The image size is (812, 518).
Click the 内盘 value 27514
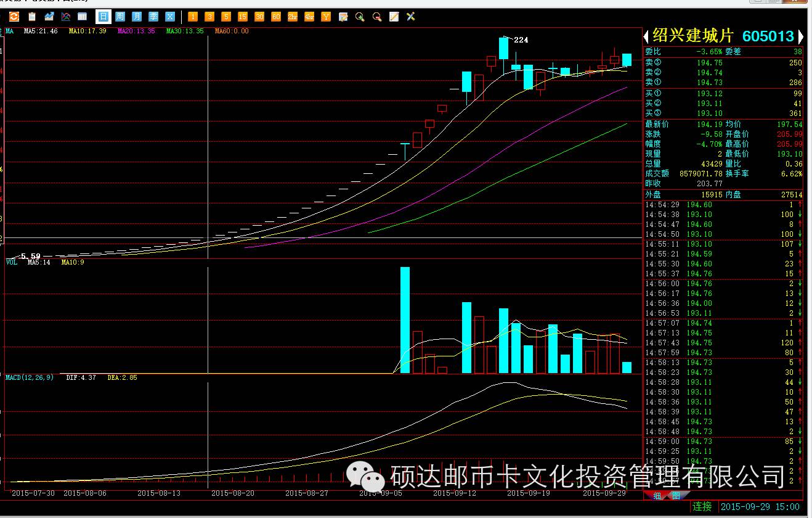(792, 194)
